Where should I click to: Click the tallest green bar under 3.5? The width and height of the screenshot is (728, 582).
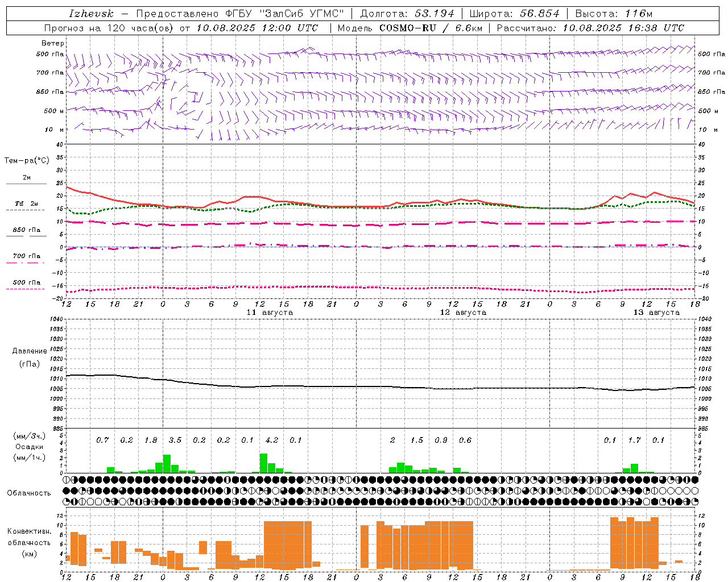pyautogui.click(x=167, y=464)
